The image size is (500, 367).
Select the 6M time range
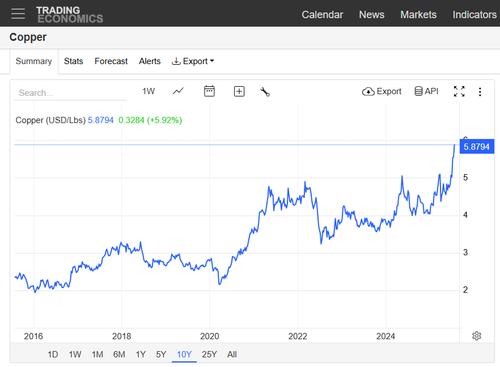[119, 354]
